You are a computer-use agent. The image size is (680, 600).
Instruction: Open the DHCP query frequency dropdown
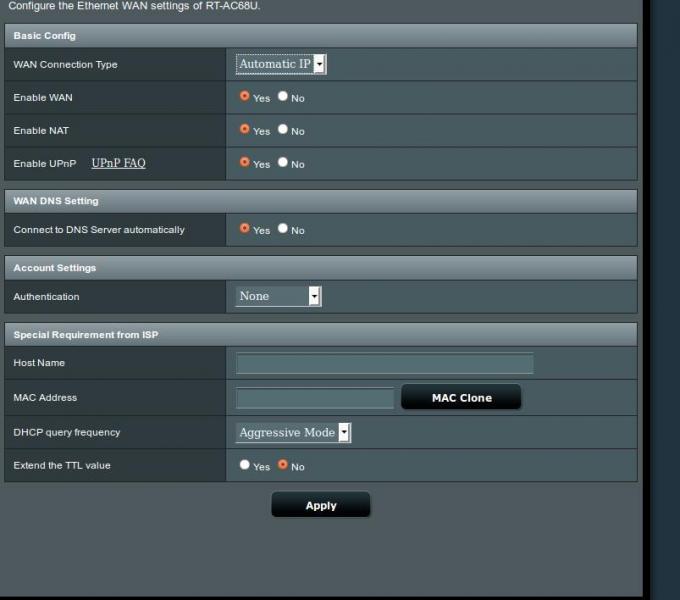[293, 433]
